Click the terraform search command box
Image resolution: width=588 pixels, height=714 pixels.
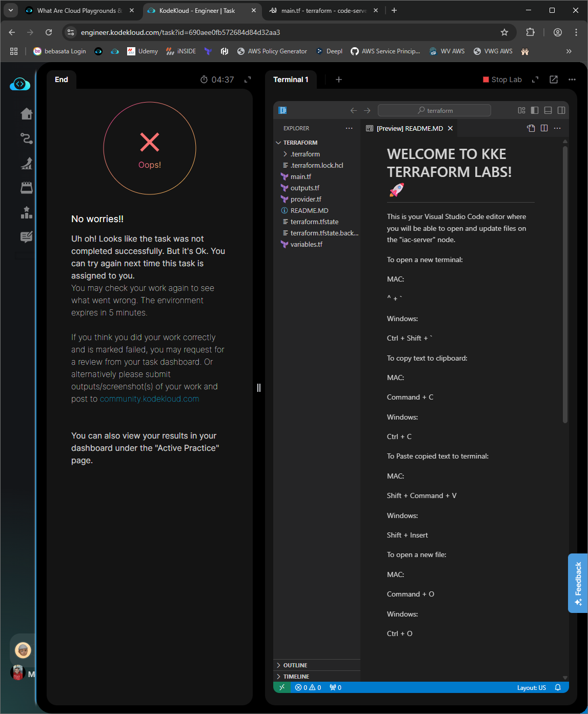click(x=434, y=110)
